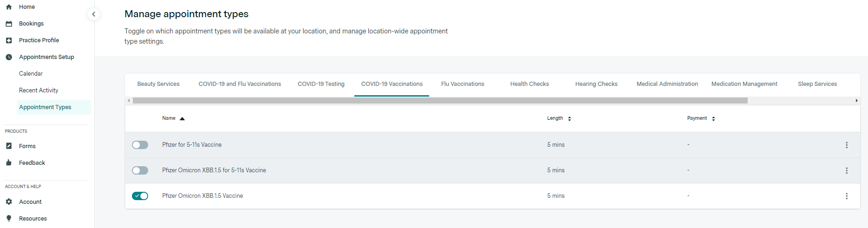Viewport: 868px width, 228px height.
Task: Enable the Pfizer for 5-11s Vaccine toggle
Action: 140,145
